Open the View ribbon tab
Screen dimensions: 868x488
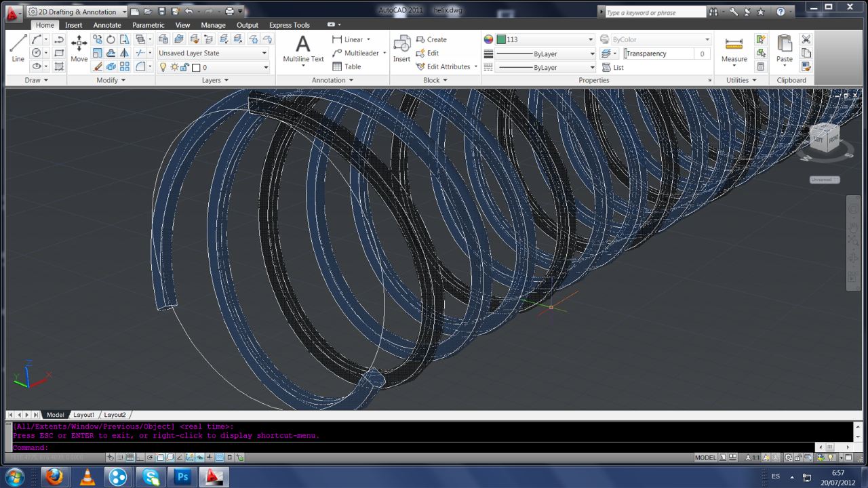pos(182,25)
